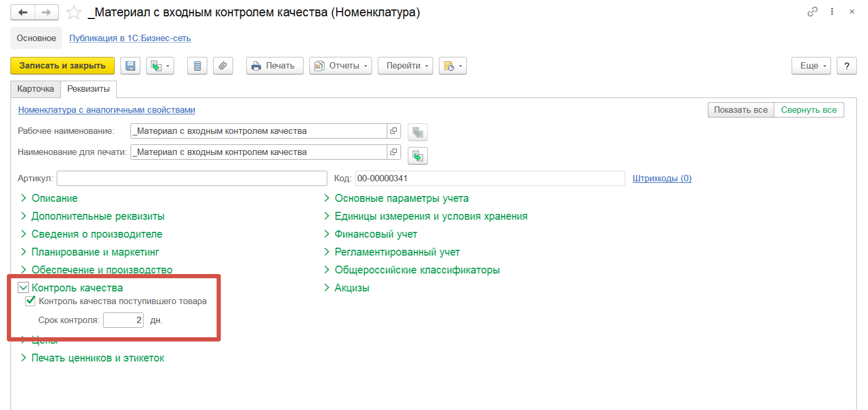Click into the Артикул input field

(x=192, y=178)
